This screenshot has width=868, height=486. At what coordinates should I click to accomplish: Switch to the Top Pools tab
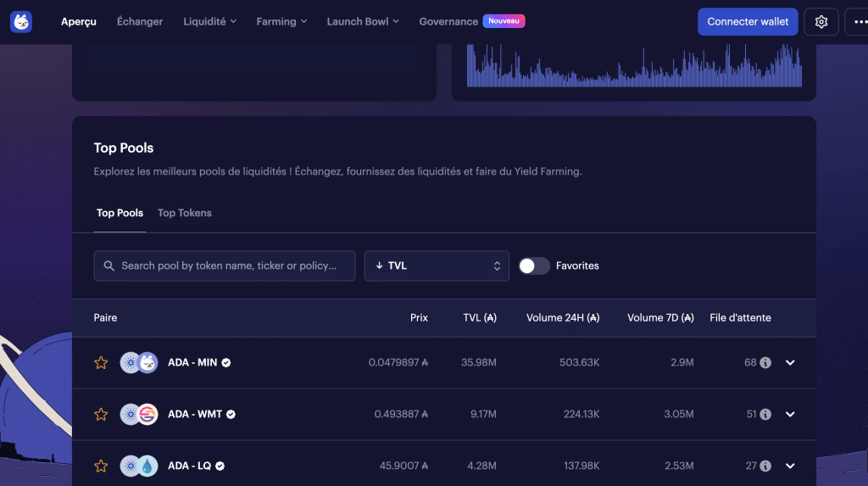tap(120, 213)
